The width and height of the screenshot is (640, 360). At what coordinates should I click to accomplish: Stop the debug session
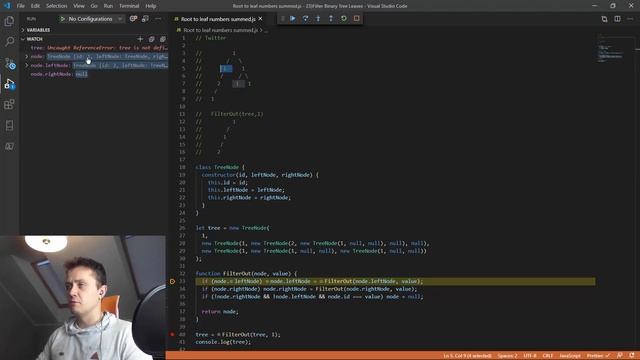(356, 18)
